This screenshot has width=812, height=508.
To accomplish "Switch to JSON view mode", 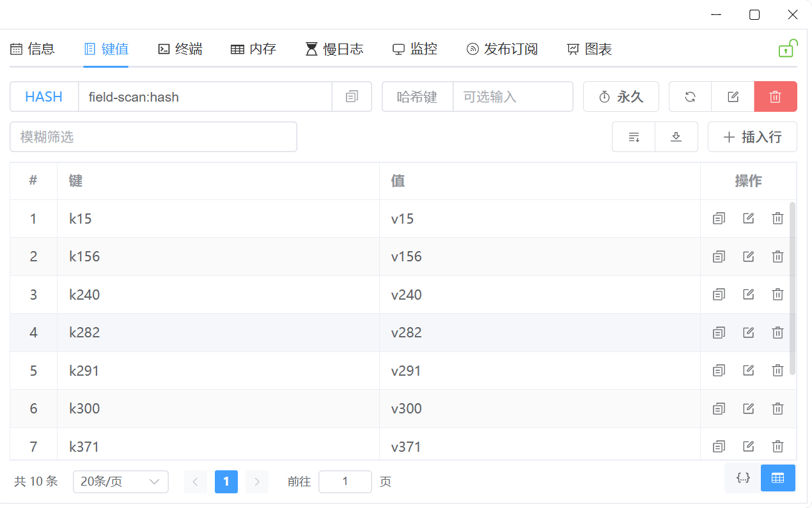I will point(743,478).
